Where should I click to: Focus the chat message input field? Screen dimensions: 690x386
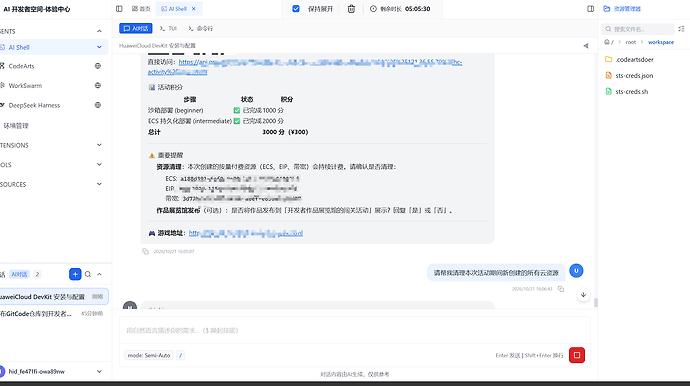point(354,330)
